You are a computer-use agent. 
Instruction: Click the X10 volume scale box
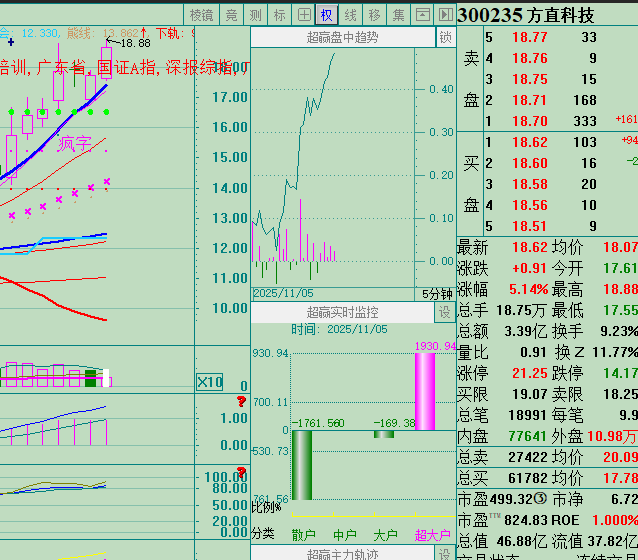[x=209, y=382]
